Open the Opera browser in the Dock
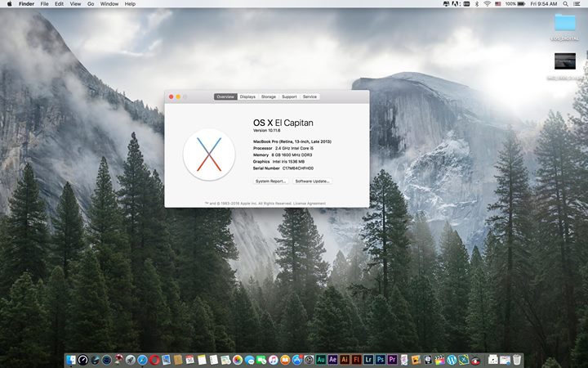The width and height of the screenshot is (588, 368). click(154, 360)
